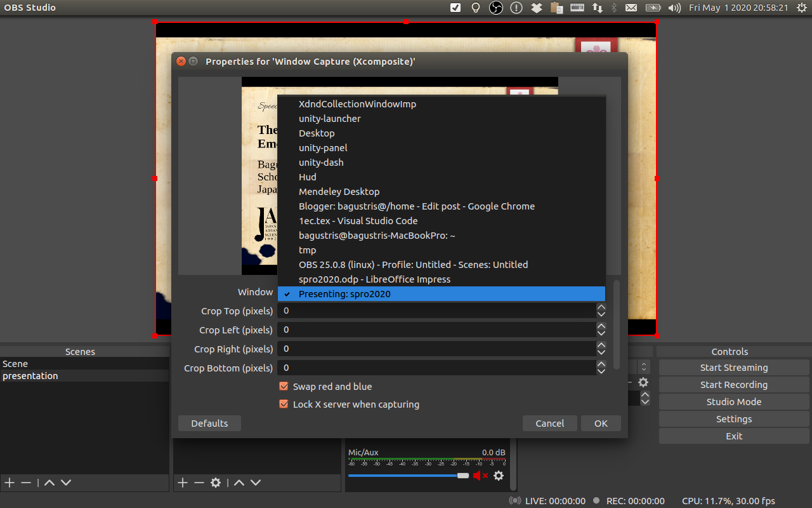Screen dimensions: 812x508
Task: Uncheck the Swap red and blue option
Action: 283,386
